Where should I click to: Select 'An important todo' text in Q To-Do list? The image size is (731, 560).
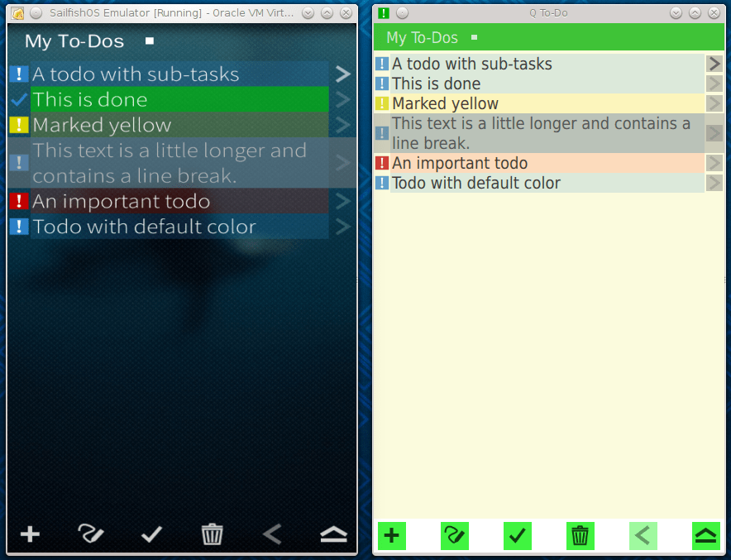coord(460,163)
